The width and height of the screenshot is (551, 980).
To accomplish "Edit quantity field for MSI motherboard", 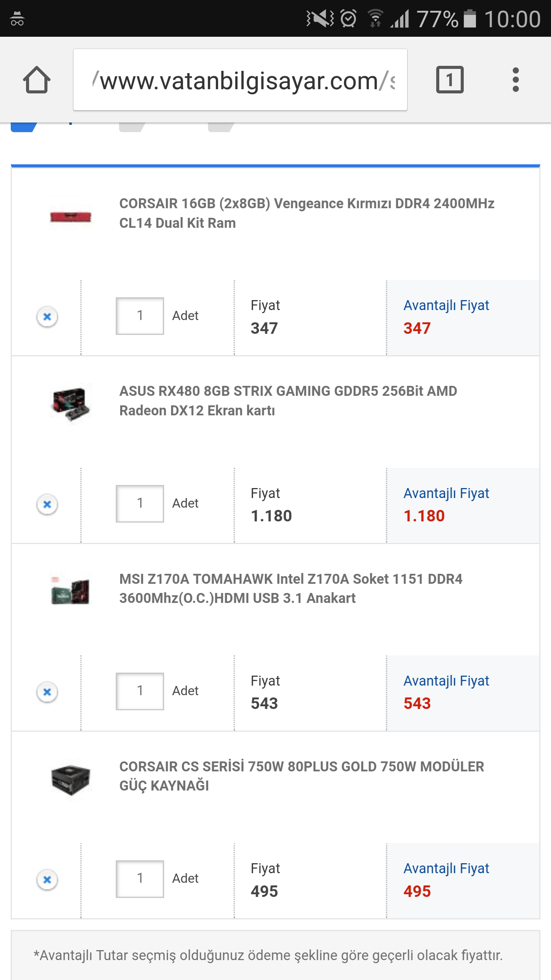I will pyautogui.click(x=140, y=691).
